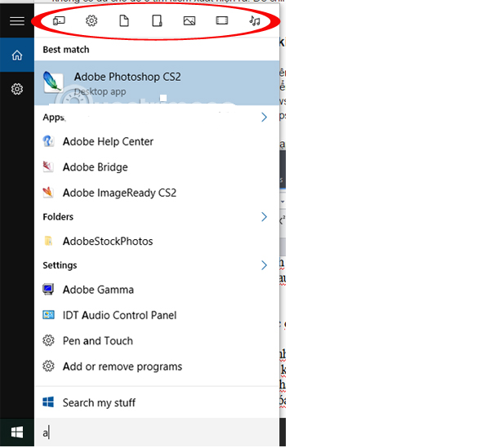
Task: Click the Windows logo beside Search my stuff
Action: click(48, 402)
